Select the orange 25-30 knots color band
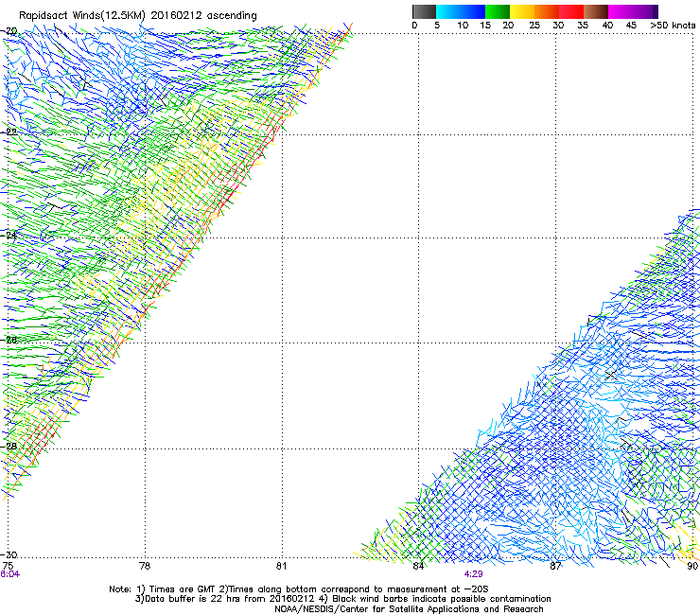 pos(547,11)
